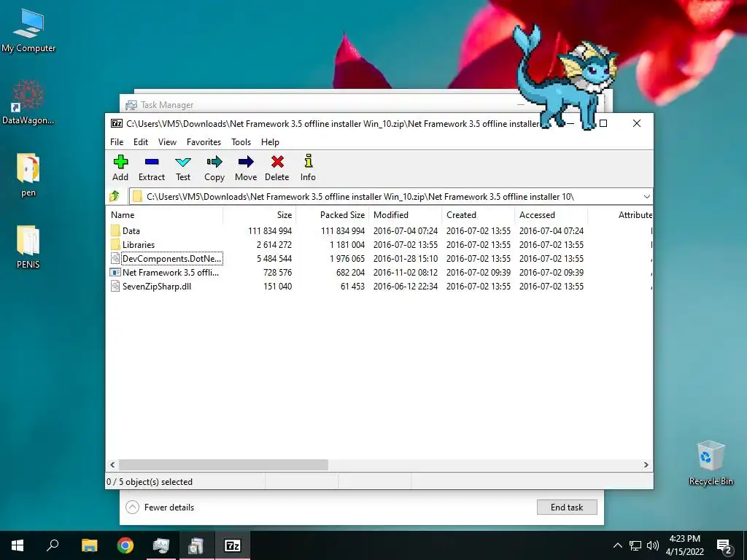This screenshot has height=560, width=747.
Task: Select the Recycle Bin desktop icon
Action: [711, 463]
